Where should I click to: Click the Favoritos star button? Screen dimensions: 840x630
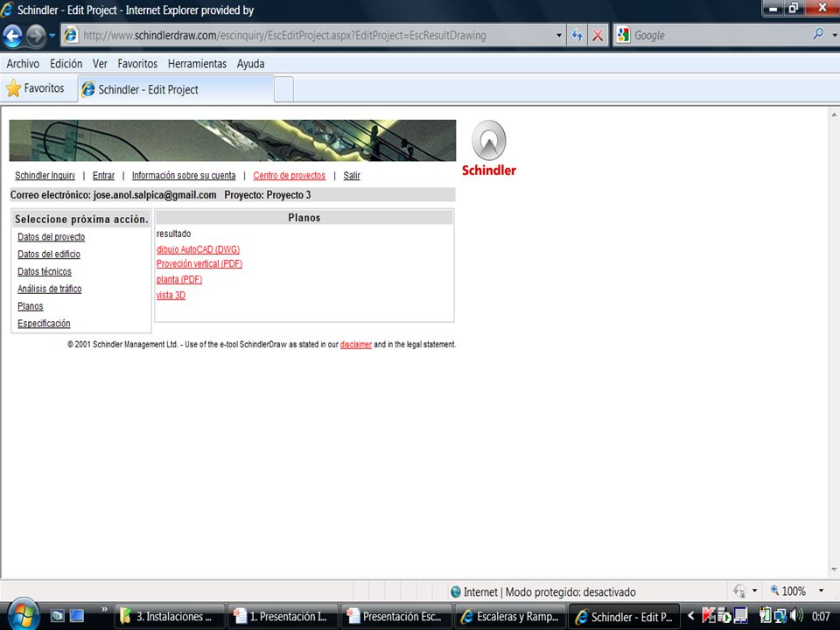[x=35, y=88]
